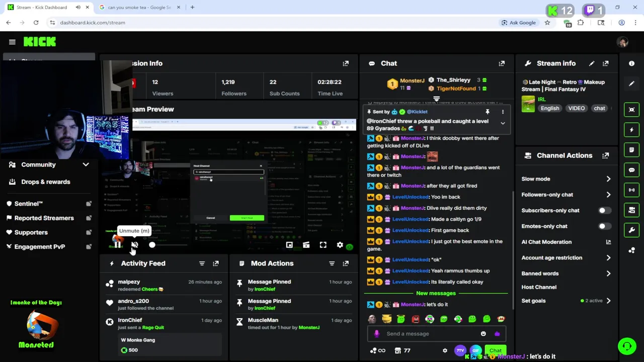Send message with the Chat button

tap(496, 350)
